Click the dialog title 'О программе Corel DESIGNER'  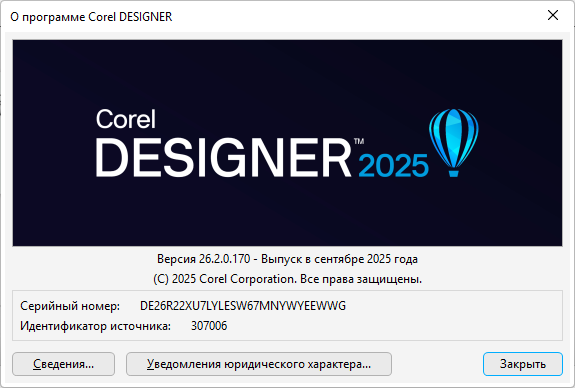tap(91, 17)
